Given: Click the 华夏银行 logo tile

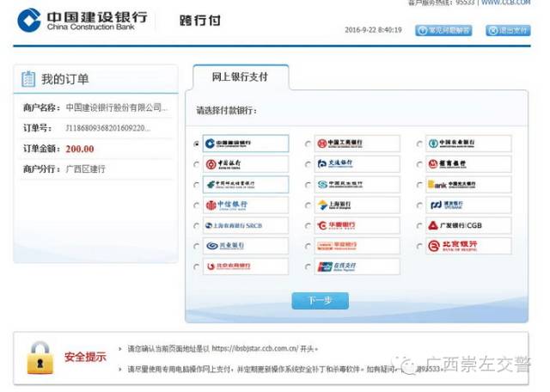Looking at the screenshot, I should pyautogui.click(x=357, y=225).
